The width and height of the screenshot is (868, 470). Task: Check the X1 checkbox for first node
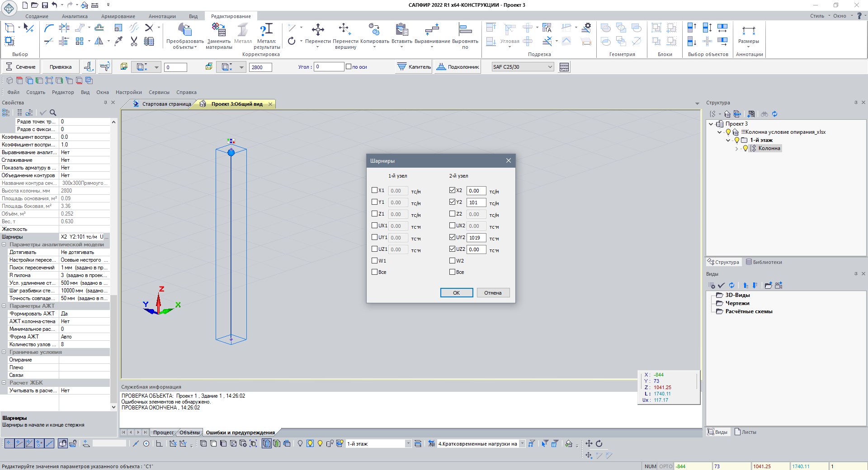coord(374,190)
